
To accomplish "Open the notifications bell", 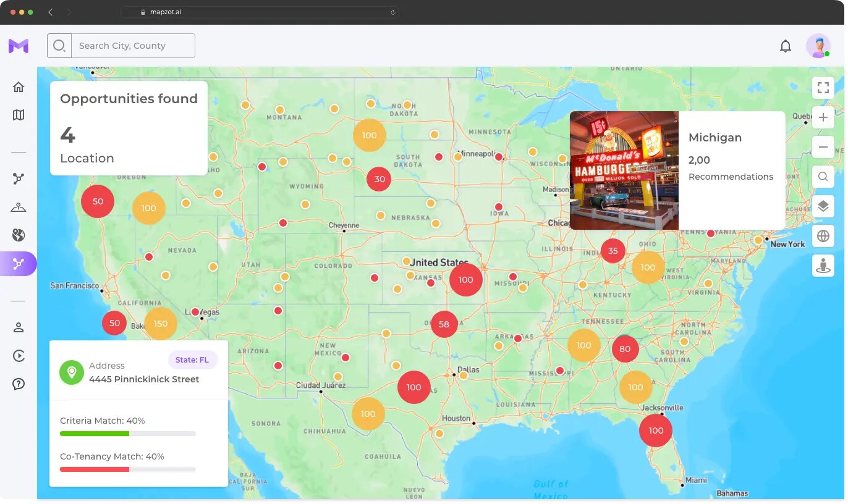I will point(786,46).
